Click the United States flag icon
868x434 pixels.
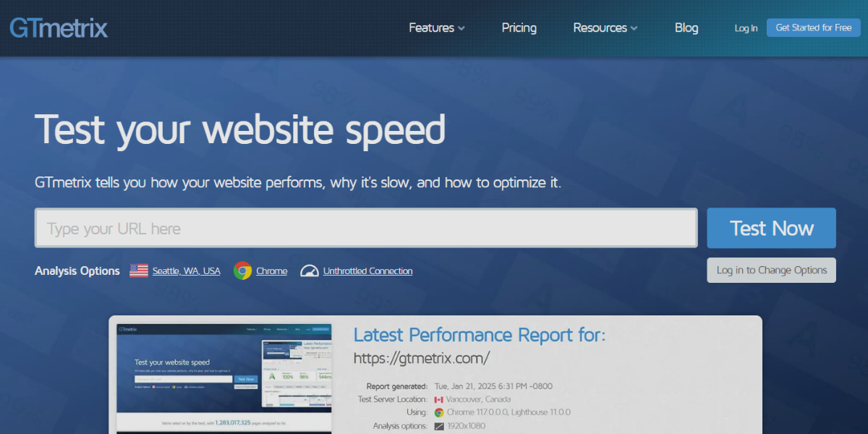point(139,271)
